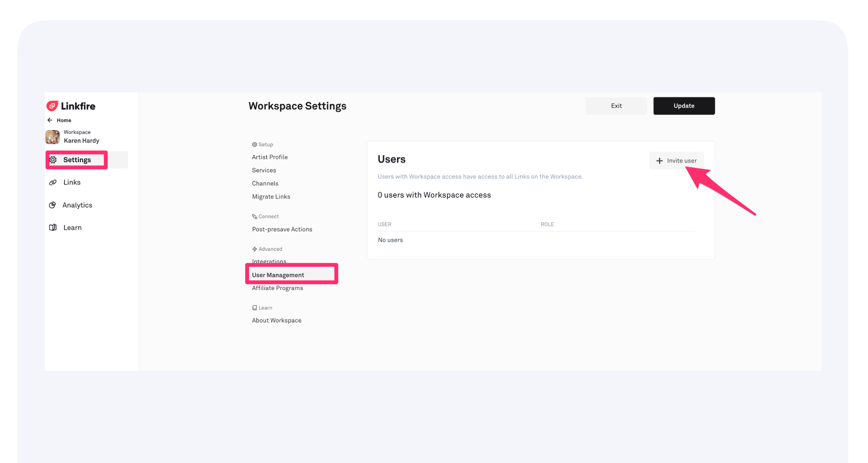The width and height of the screenshot is (868, 463).
Task: Click the Links chain icon
Action: (x=53, y=183)
